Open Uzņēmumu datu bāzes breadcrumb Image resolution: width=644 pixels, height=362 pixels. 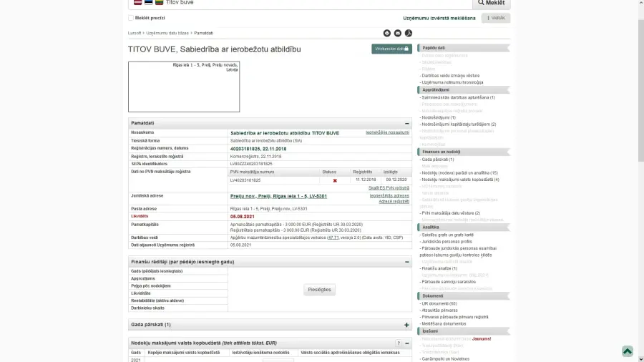pos(167,33)
